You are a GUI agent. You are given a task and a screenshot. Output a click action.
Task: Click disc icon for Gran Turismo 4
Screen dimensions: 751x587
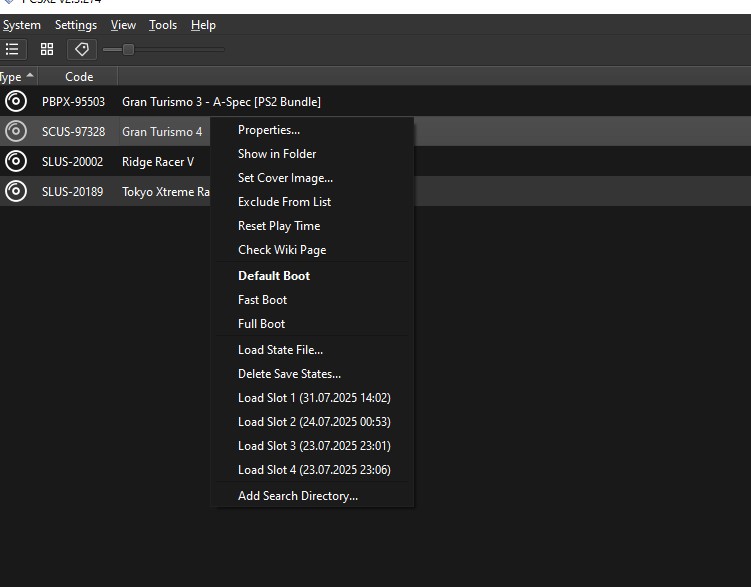pyautogui.click(x=16, y=131)
